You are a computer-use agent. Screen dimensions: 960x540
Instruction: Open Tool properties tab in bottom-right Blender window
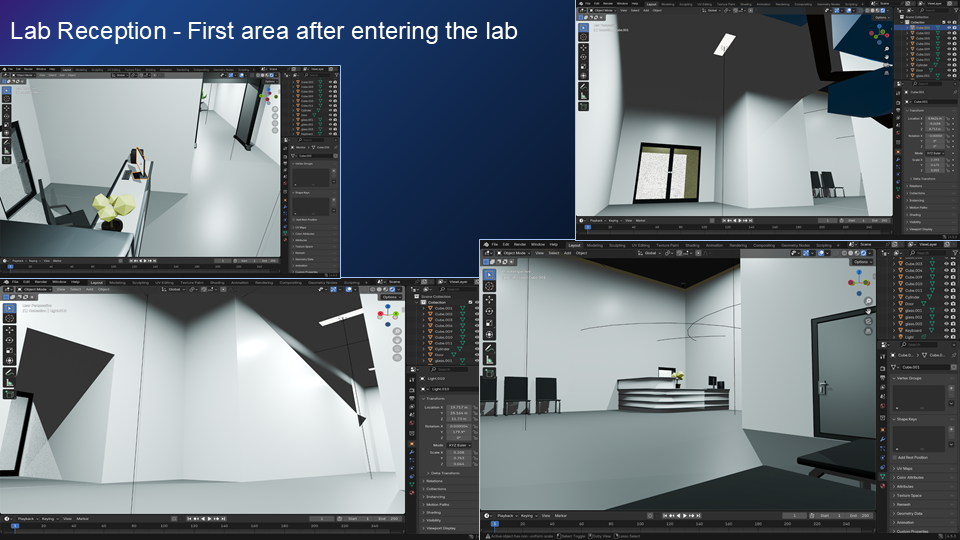point(882,356)
